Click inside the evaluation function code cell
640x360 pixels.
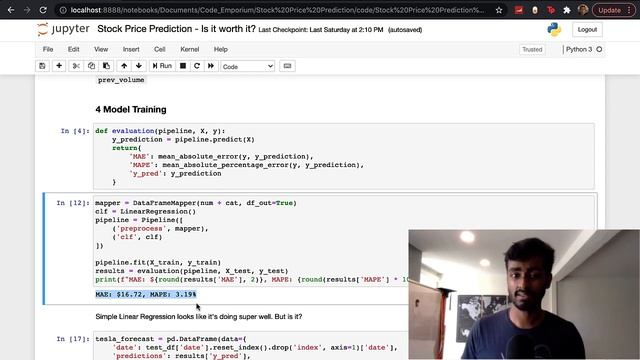[x=344, y=156]
